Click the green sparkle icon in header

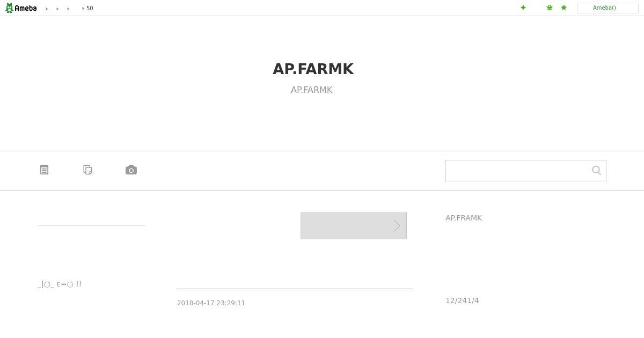[523, 8]
